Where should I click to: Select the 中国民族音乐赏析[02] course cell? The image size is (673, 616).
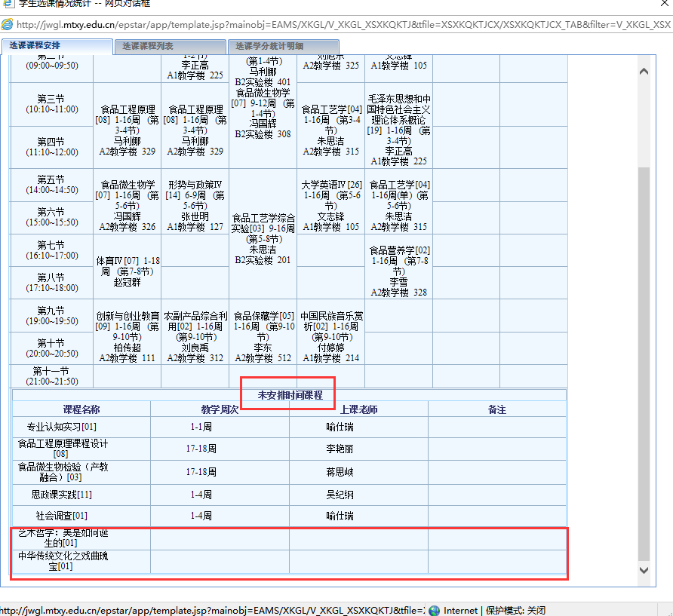(330, 332)
